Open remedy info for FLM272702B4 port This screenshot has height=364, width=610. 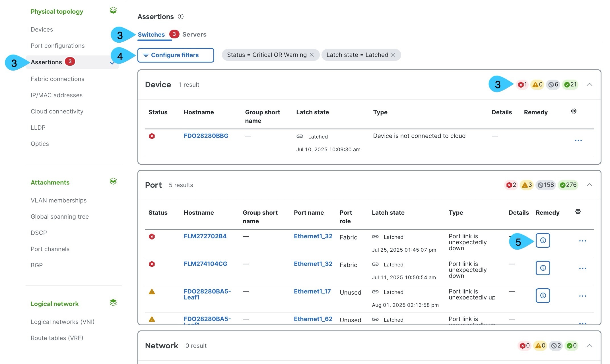[543, 241]
